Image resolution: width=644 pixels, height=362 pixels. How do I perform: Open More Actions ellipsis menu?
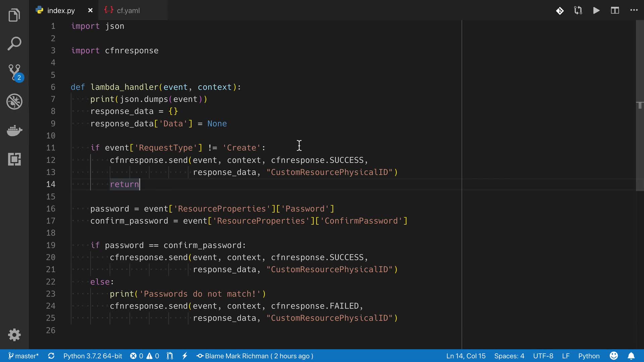634,10
